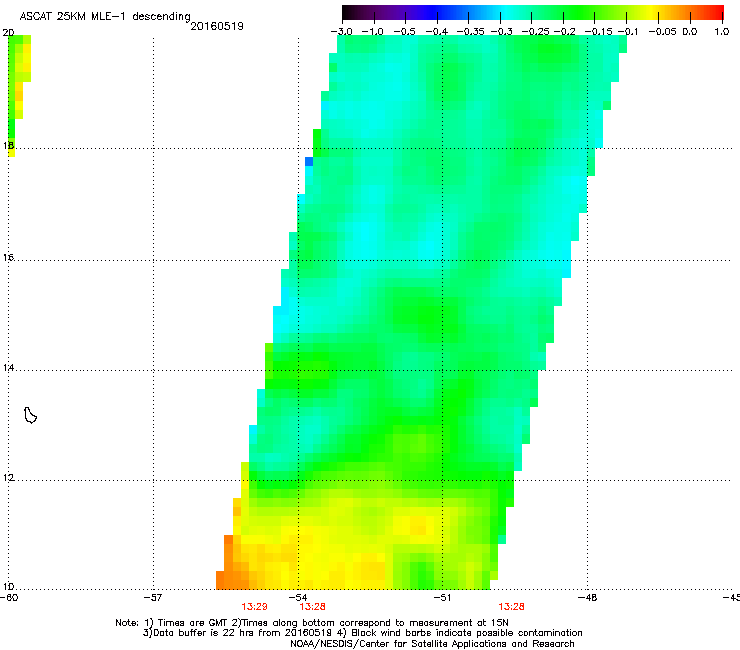Click the color bar label -0.4
The image size is (740, 650).
click(437, 32)
